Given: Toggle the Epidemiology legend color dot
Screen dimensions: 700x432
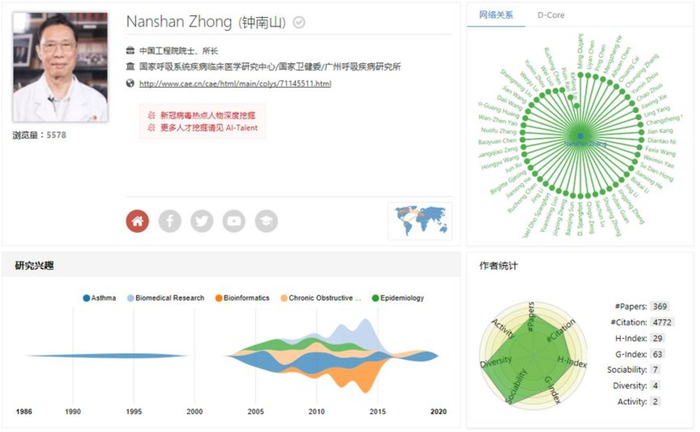Looking at the screenshot, I should click(x=375, y=298).
